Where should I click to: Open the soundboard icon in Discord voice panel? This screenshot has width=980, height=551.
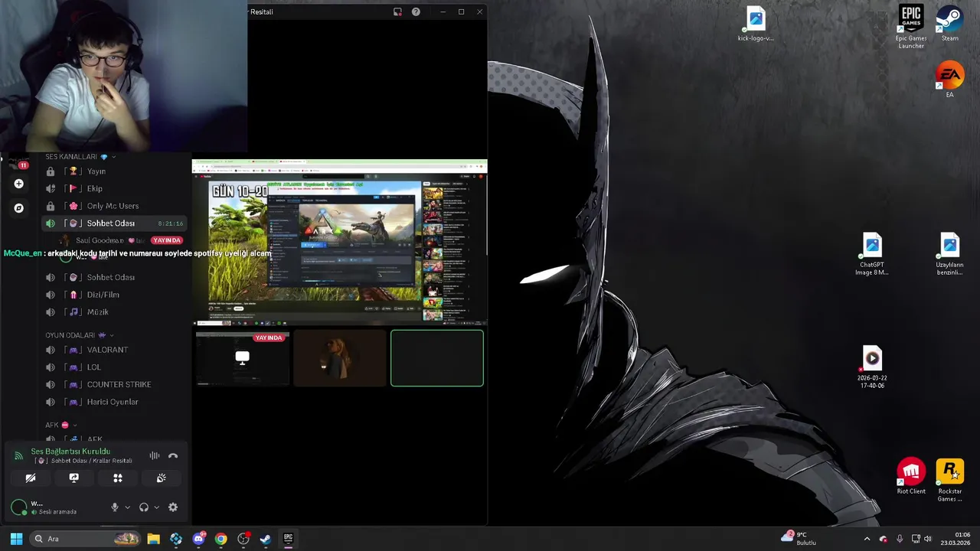[162, 478]
